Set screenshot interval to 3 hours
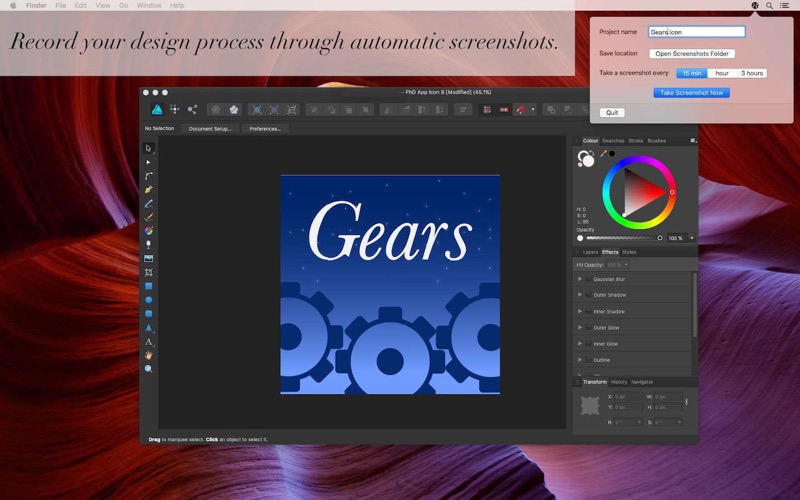The height and width of the screenshot is (500, 800). pyautogui.click(x=752, y=73)
